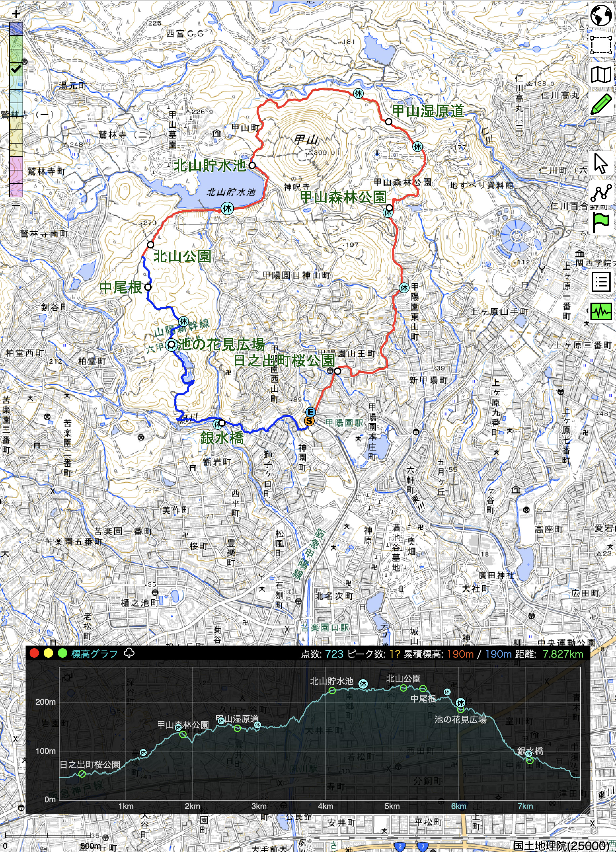Click the green dot on elevation graph header
Image resolution: width=616 pixels, height=852 pixels.
pyautogui.click(x=62, y=653)
